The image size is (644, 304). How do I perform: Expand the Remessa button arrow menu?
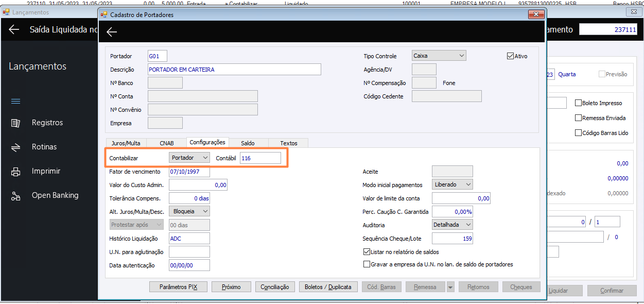[450, 287]
